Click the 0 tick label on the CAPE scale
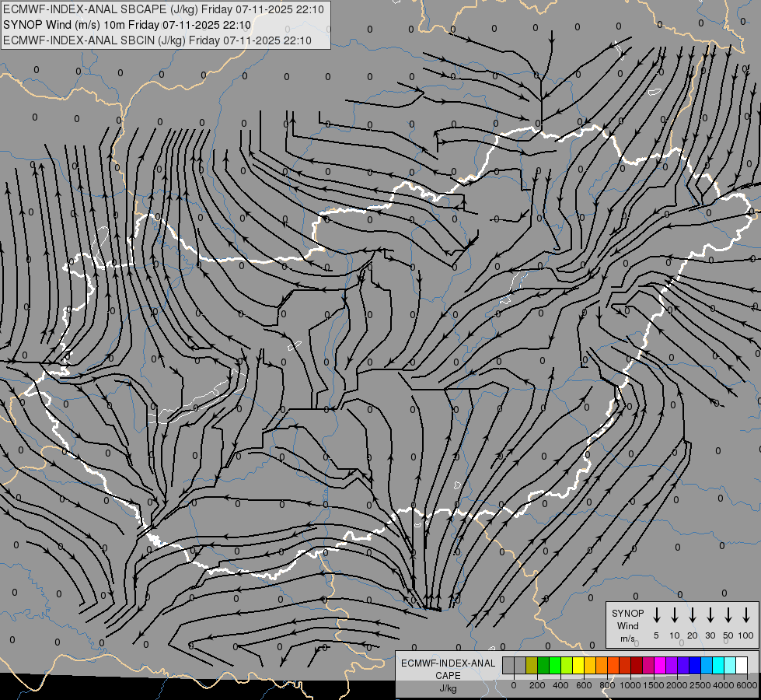Screen dimensions: 761x700 pos(514,685)
